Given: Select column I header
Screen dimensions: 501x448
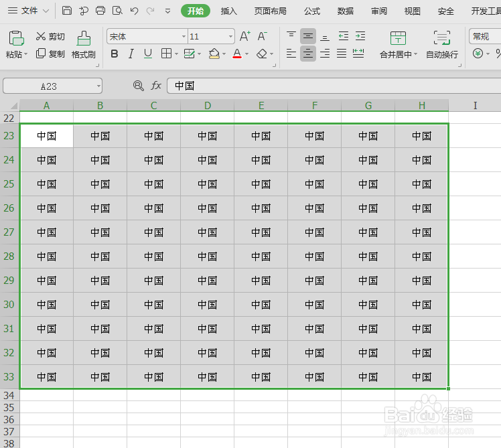Looking at the screenshot, I should 475,105.
